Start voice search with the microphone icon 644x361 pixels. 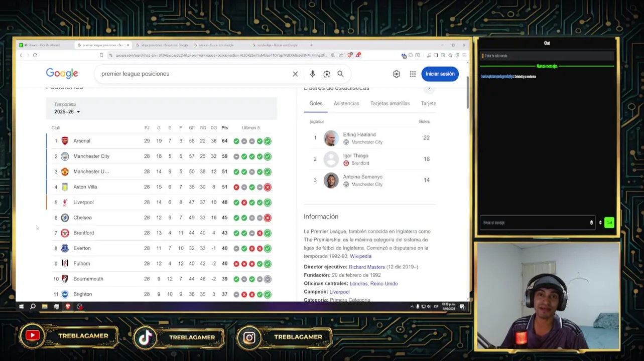tap(312, 74)
